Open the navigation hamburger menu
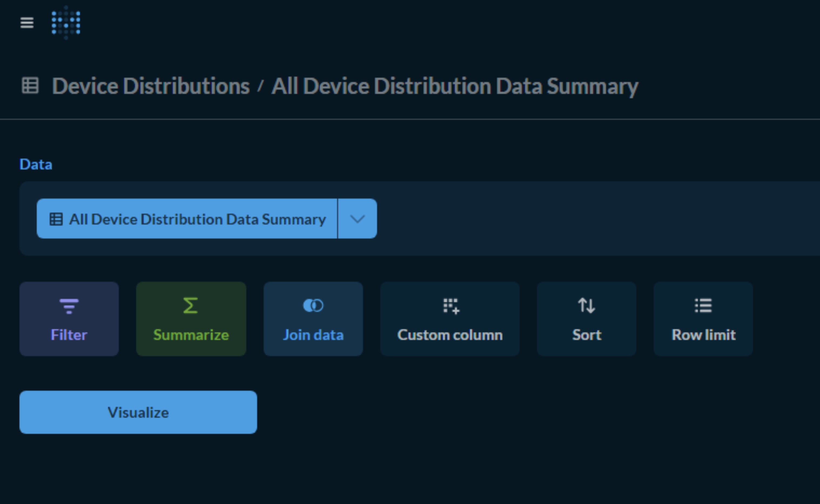Screen dimensions: 820x504 (27, 23)
